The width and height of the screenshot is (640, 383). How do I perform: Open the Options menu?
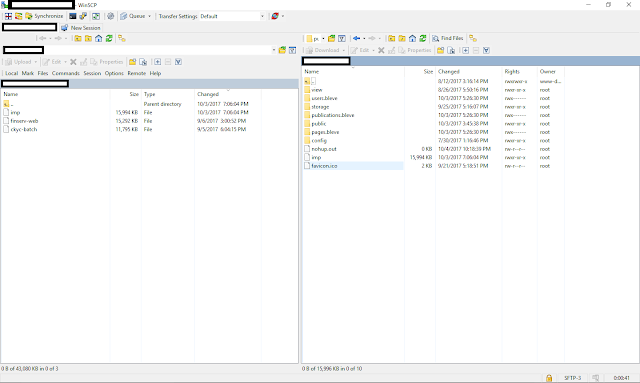tap(114, 73)
